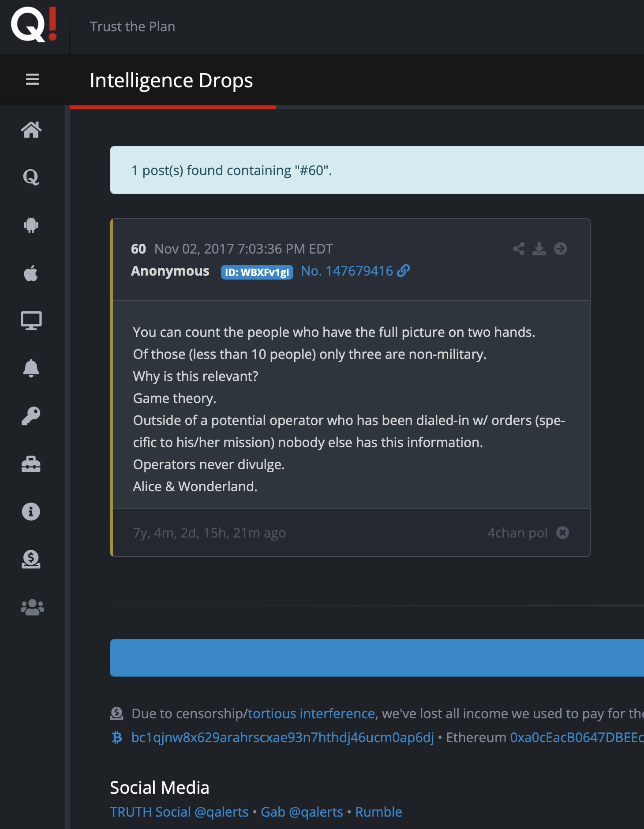Go to Home via house icon
644x829 pixels.
31,130
